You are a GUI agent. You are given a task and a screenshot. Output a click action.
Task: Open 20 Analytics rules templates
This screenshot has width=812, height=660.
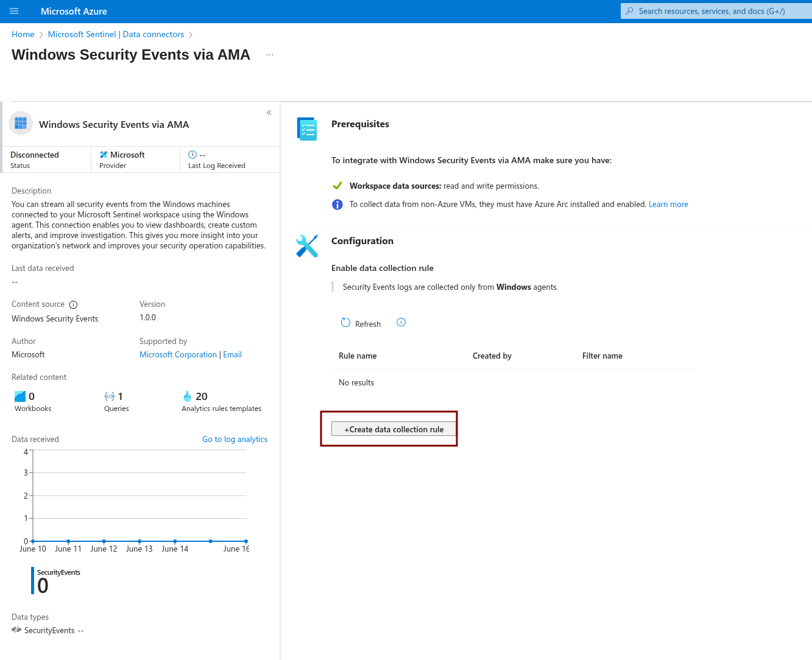point(221,402)
